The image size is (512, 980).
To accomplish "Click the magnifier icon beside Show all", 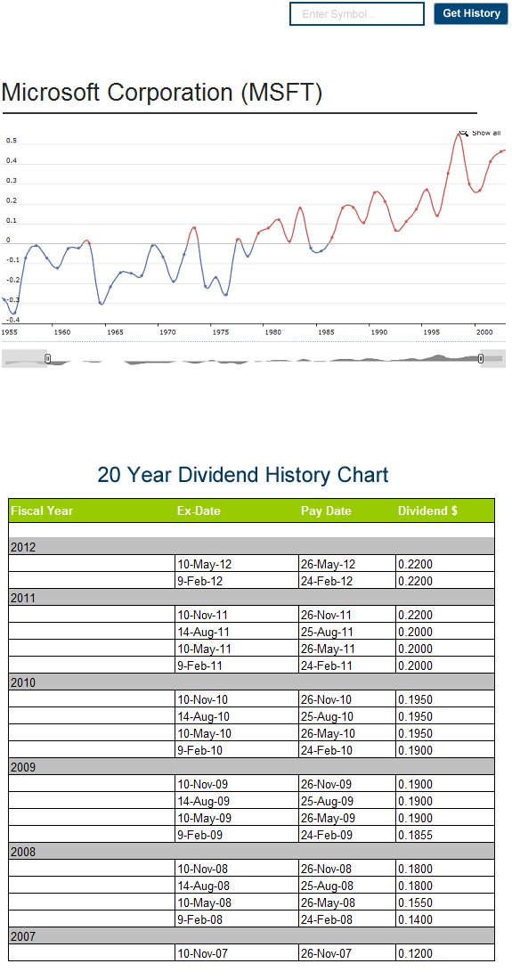I will (463, 133).
